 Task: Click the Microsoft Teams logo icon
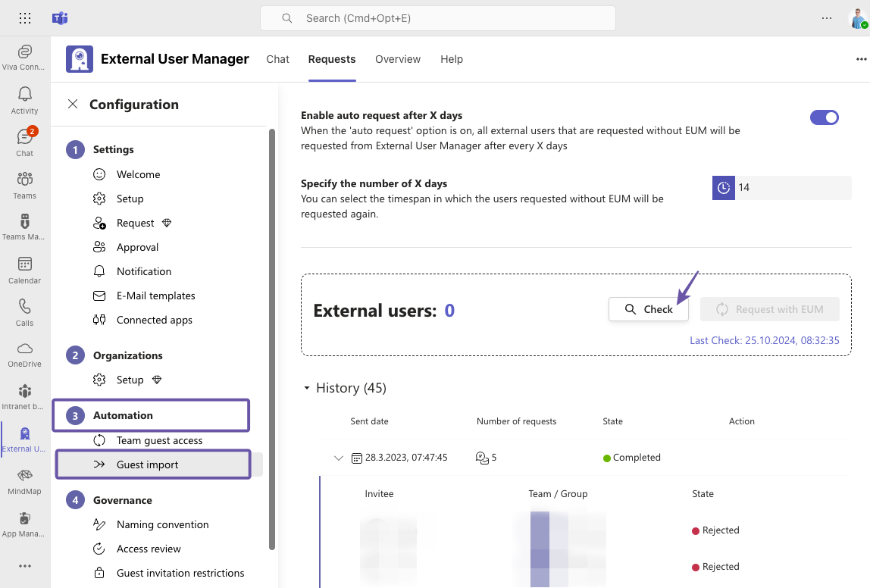pos(60,18)
